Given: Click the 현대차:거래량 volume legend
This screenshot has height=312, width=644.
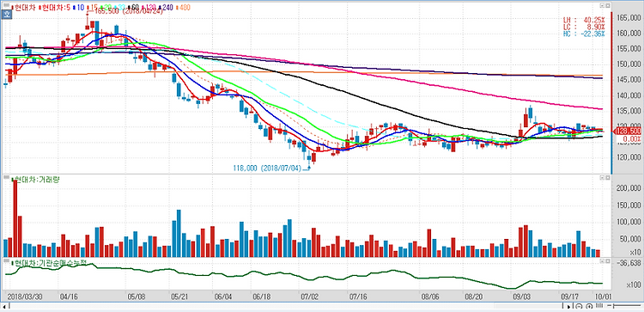Looking at the screenshot, I should pos(36,180).
